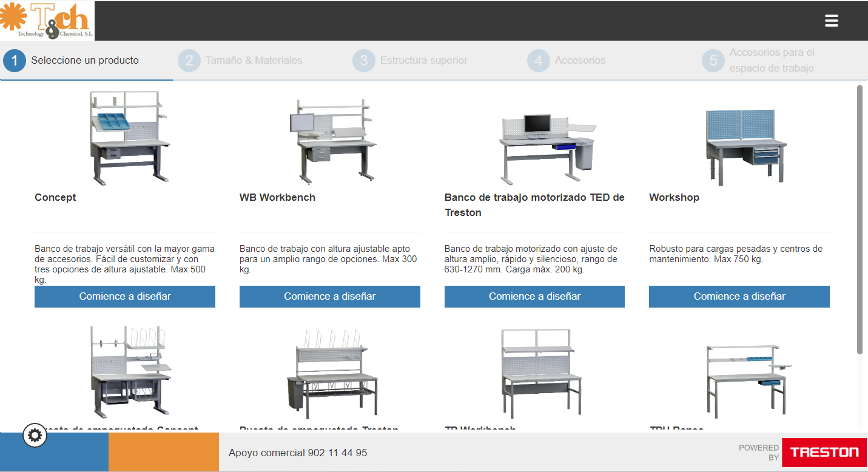Click the settings gear icon
The height and width of the screenshot is (472, 868).
[x=35, y=436]
